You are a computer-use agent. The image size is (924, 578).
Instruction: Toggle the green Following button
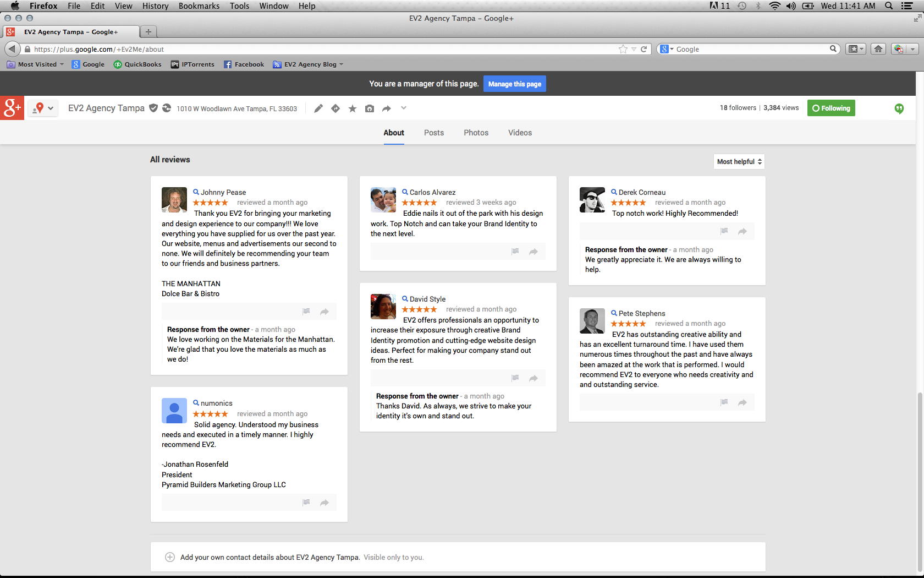pyautogui.click(x=831, y=108)
